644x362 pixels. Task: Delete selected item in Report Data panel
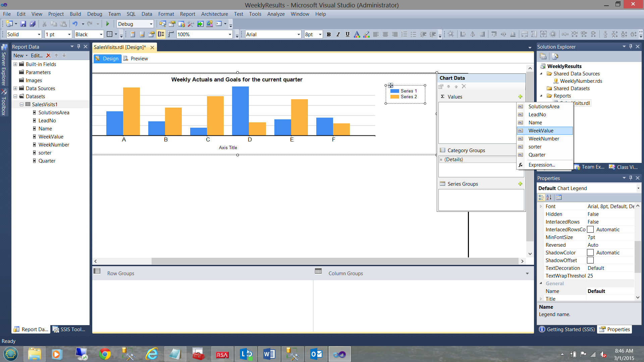[x=48, y=56]
